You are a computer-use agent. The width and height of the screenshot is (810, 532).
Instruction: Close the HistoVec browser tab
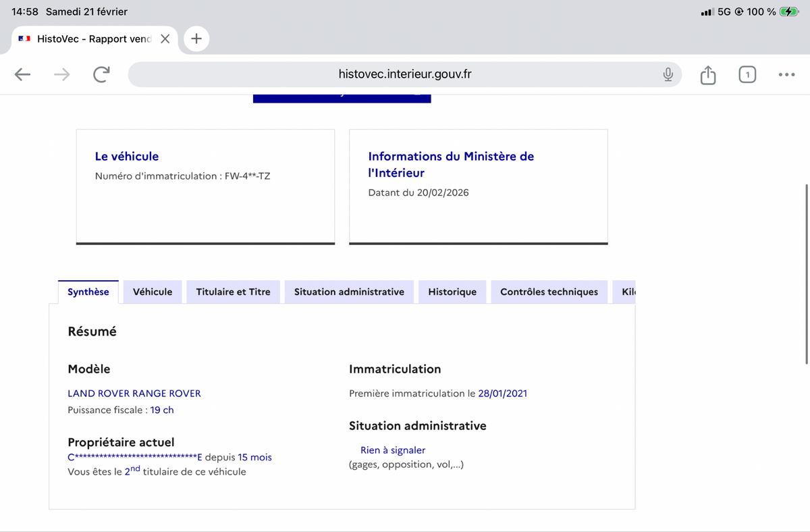coord(165,38)
